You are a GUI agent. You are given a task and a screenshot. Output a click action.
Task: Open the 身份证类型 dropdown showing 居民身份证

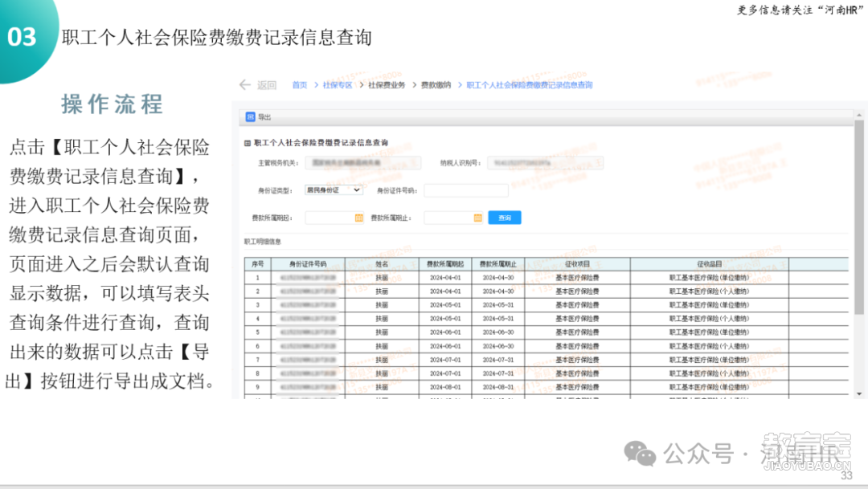pyautogui.click(x=334, y=189)
